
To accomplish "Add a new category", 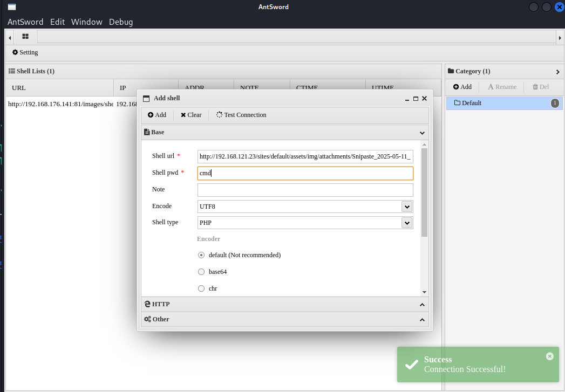I will click(x=462, y=87).
